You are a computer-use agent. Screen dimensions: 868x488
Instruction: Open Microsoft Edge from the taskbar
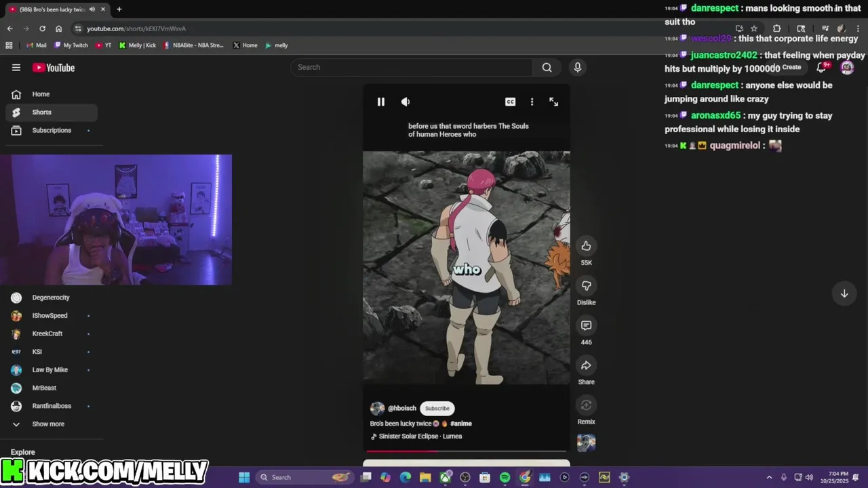point(406,477)
